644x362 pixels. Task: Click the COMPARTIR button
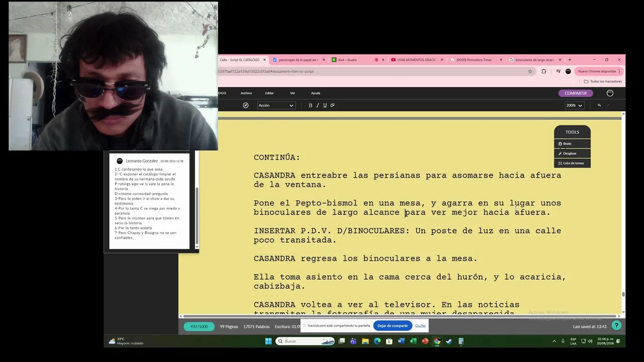pos(576,93)
